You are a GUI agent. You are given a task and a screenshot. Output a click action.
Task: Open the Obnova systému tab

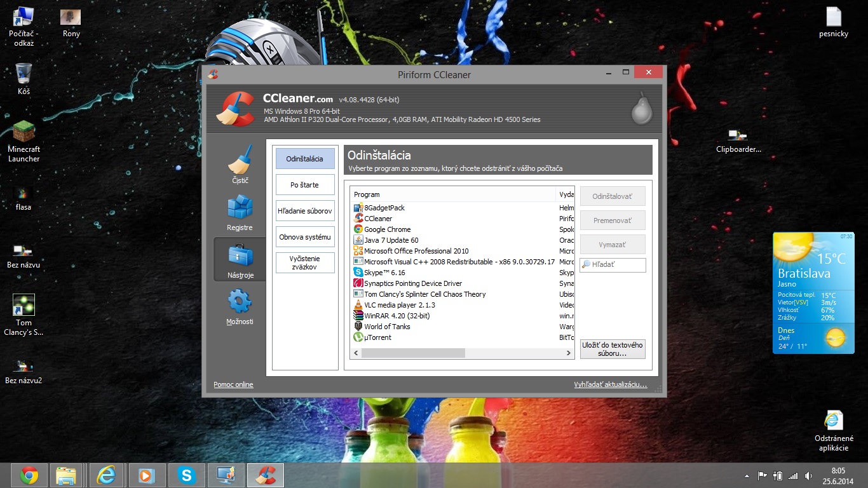[x=305, y=236]
